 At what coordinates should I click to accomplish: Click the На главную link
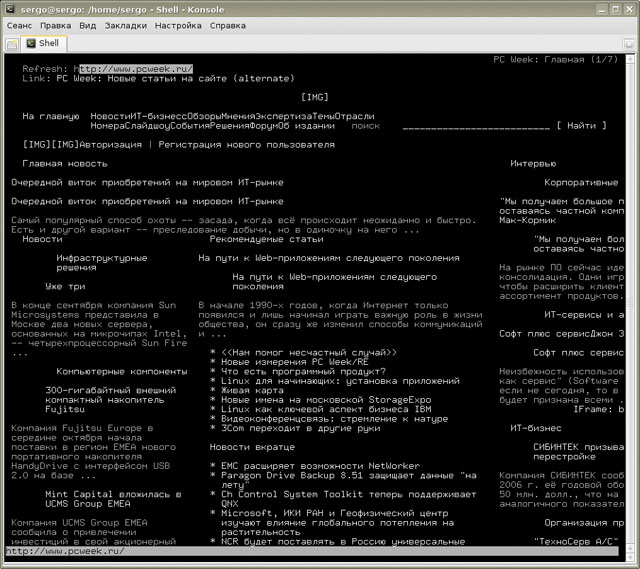pos(51,116)
